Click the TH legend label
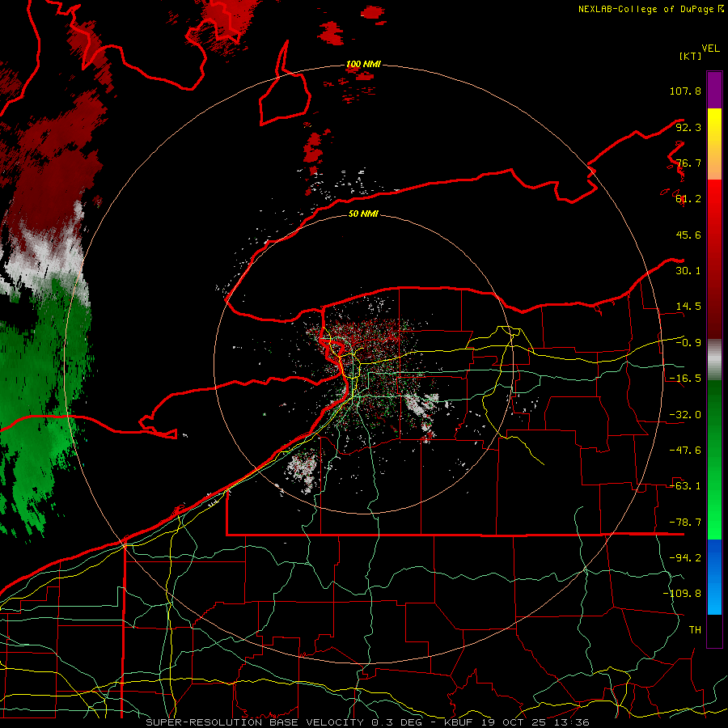This screenshot has height=728, width=728. coord(695,630)
